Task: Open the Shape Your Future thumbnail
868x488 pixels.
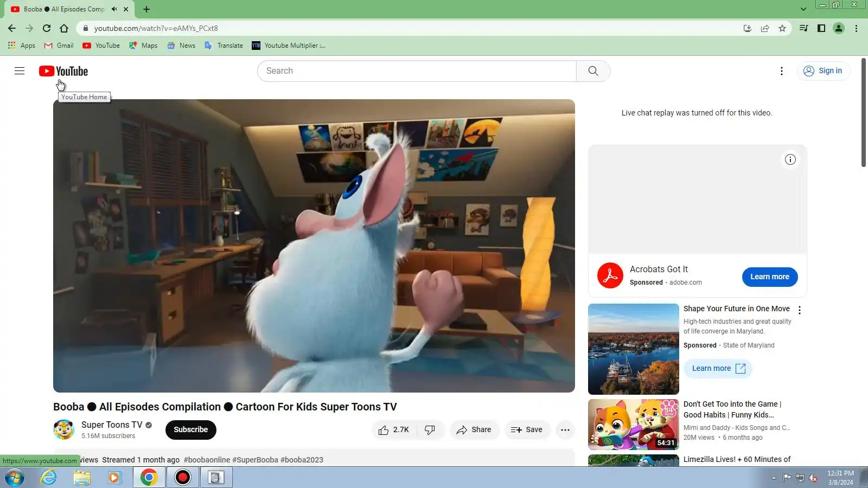Action: pos(634,349)
